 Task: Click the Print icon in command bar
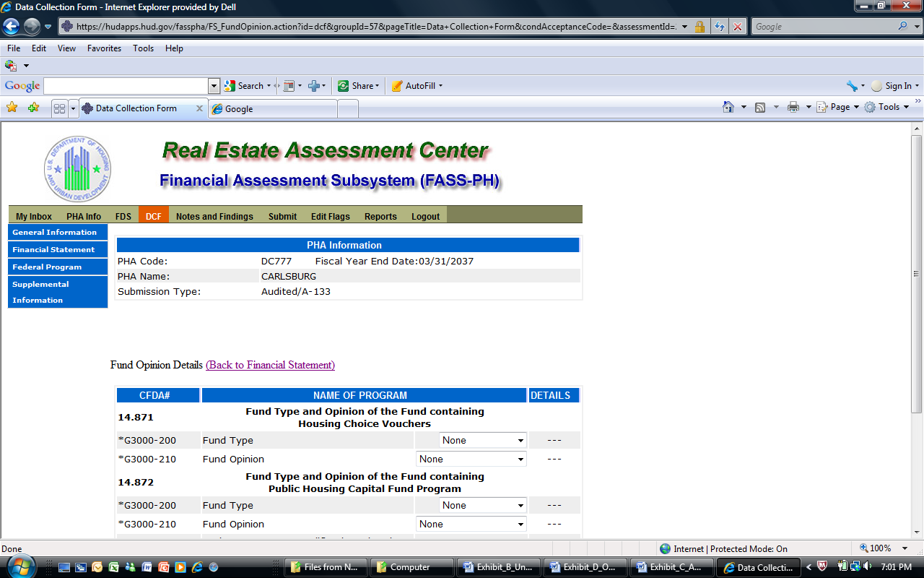(x=793, y=107)
